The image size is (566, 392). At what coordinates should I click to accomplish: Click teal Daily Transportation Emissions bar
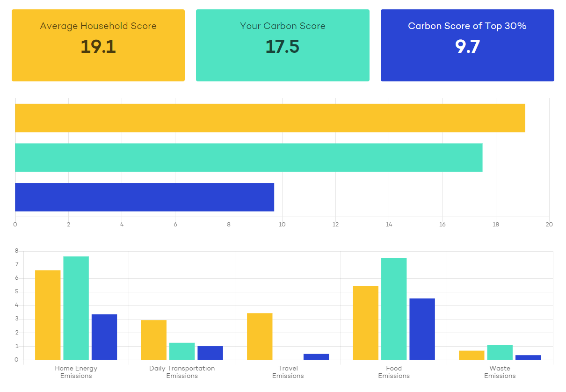pyautogui.click(x=182, y=351)
